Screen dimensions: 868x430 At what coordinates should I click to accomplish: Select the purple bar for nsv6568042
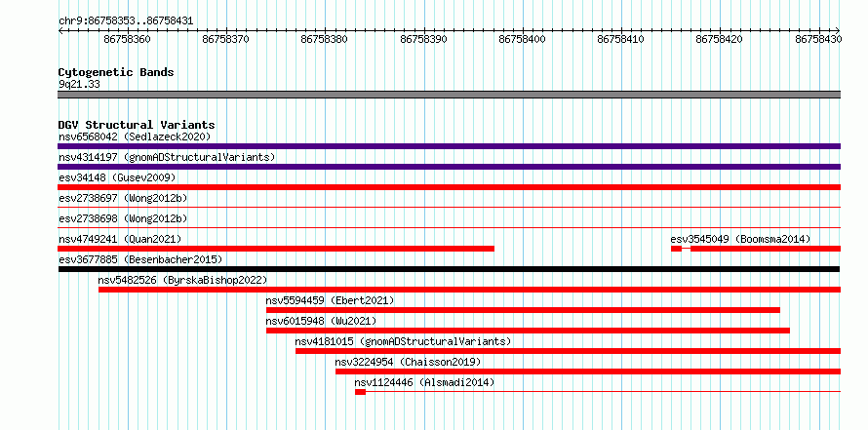pos(449,146)
